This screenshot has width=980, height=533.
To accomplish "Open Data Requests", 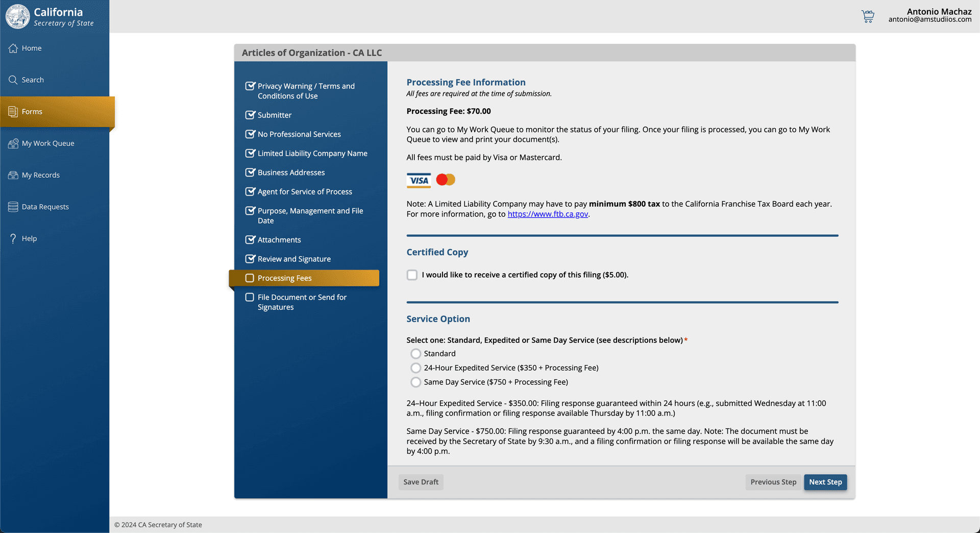I will 12,206.
